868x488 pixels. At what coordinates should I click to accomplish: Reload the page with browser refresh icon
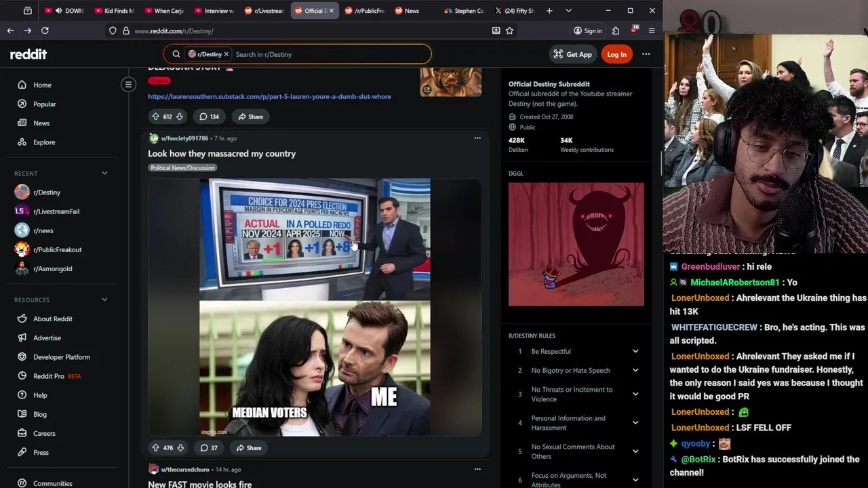[45, 30]
